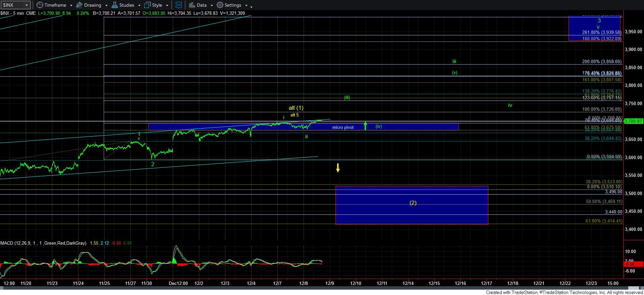Click the '12/16' date axis label
The width and height of the screenshot is (644, 295).
coord(460,283)
